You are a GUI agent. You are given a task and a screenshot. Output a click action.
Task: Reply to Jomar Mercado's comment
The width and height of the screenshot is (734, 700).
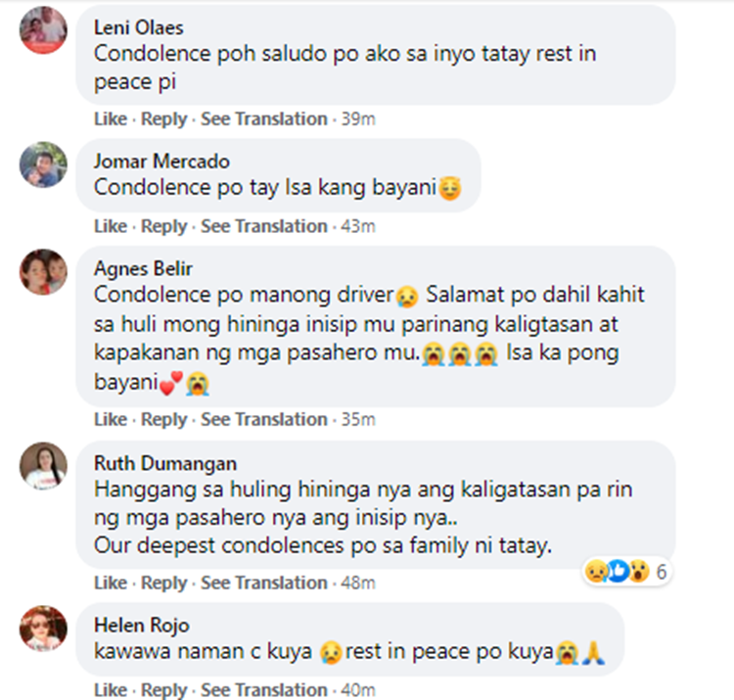(x=163, y=226)
